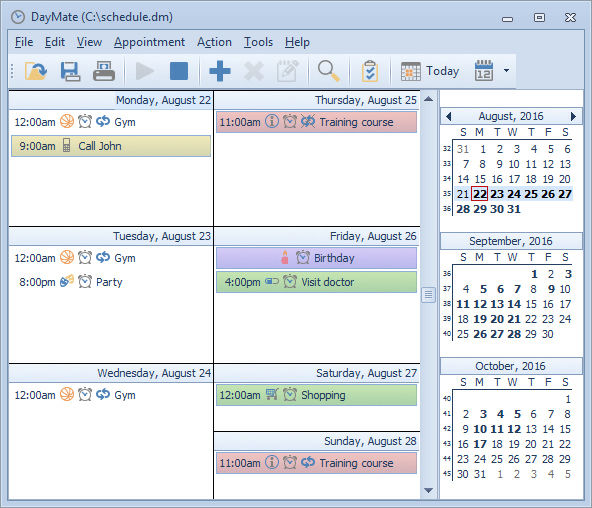The width and height of the screenshot is (592, 508).
Task: Go to the previous month with the left arrow
Action: (449, 116)
